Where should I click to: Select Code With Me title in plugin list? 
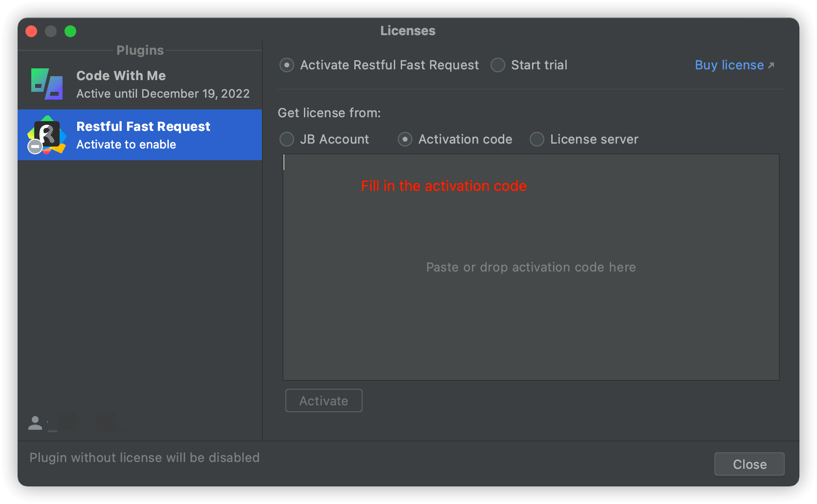coord(121,76)
